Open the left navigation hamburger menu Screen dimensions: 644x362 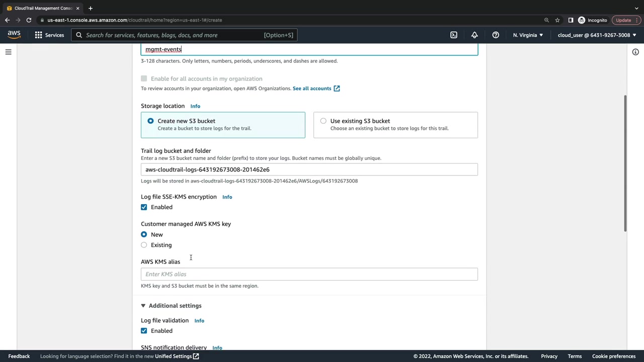click(x=8, y=52)
